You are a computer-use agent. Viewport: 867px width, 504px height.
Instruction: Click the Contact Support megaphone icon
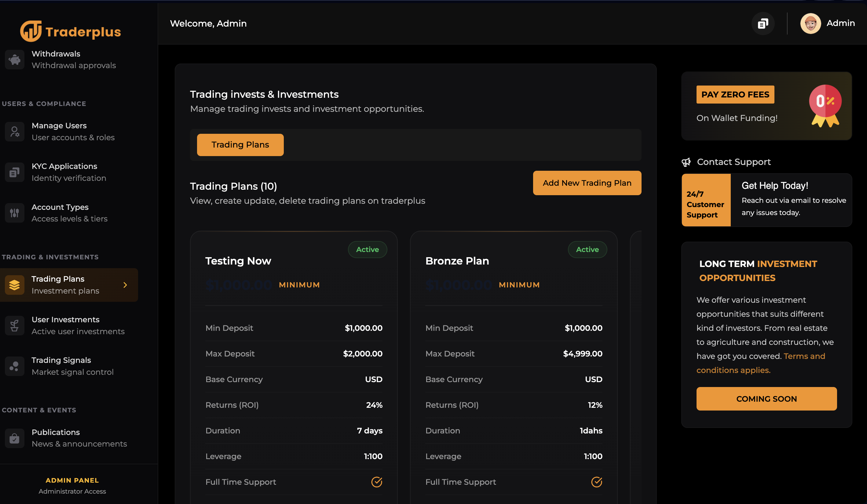pyautogui.click(x=686, y=162)
